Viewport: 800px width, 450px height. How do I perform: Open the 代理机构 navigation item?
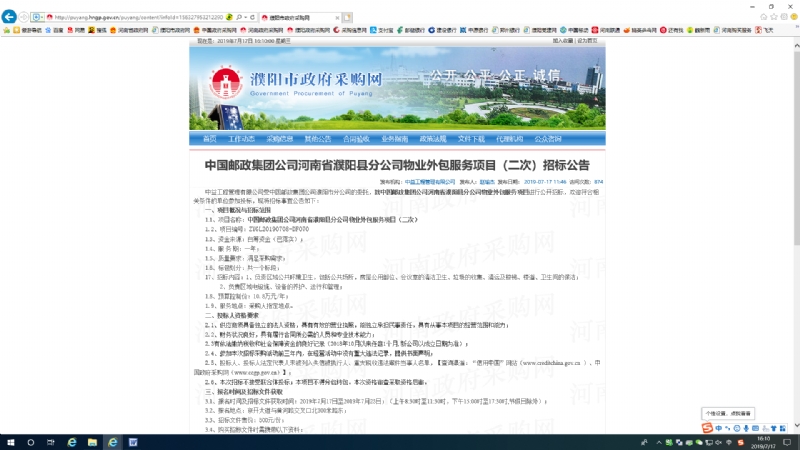[x=509, y=139]
